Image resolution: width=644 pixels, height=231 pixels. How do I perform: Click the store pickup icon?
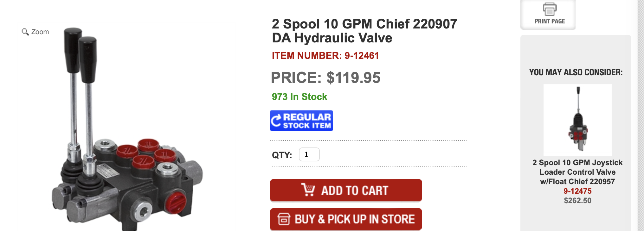(x=284, y=219)
